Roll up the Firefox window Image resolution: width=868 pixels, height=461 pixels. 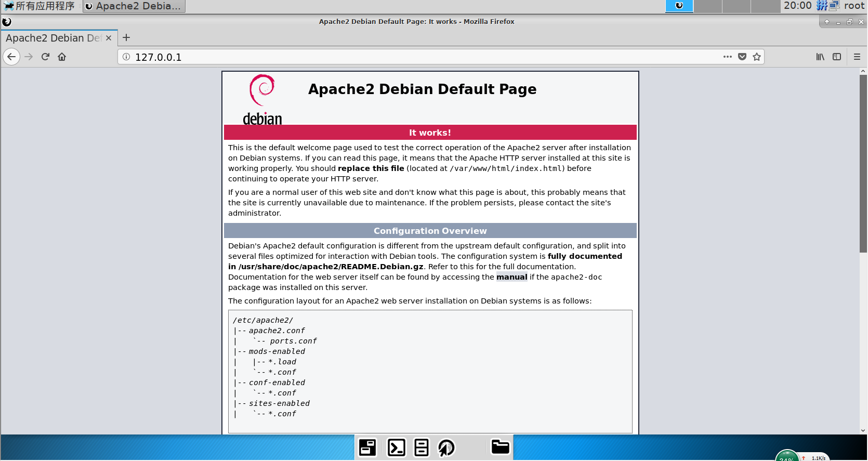(x=827, y=22)
